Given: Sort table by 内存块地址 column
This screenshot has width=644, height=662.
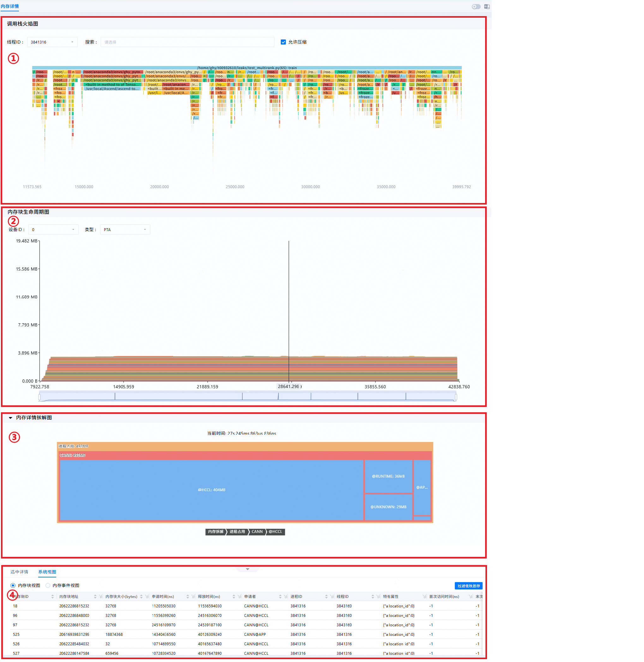Looking at the screenshot, I should tap(95, 596).
